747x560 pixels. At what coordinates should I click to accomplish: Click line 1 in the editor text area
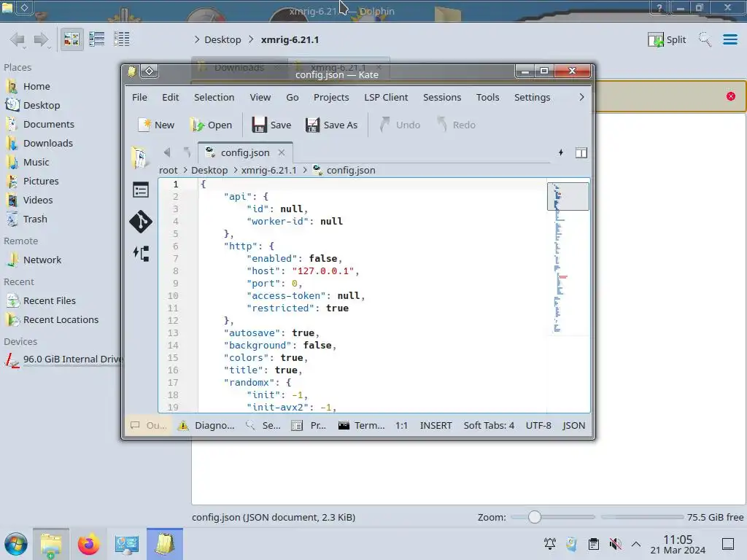coord(371,184)
